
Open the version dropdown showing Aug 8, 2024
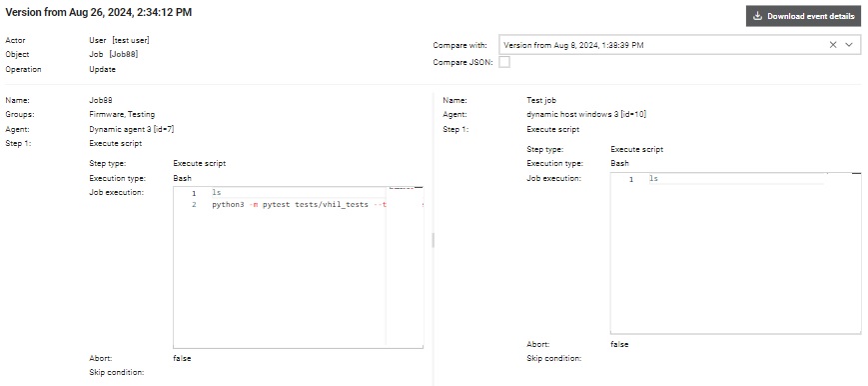[680, 45]
